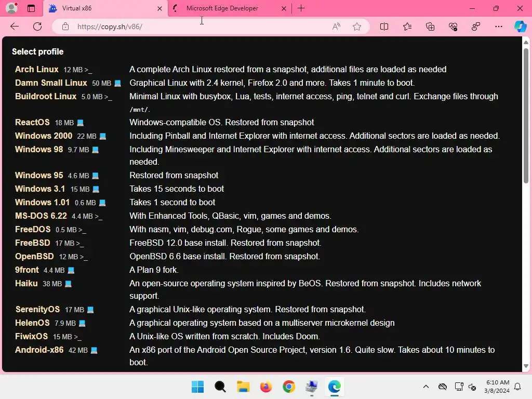Go back with the browser back arrow
This screenshot has width=532, height=399.
pyautogui.click(x=15, y=26)
